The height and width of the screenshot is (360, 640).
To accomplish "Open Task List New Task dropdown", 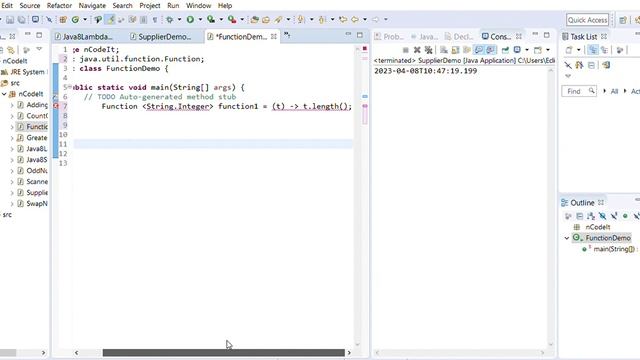I will pyautogui.click(x=578, y=50).
